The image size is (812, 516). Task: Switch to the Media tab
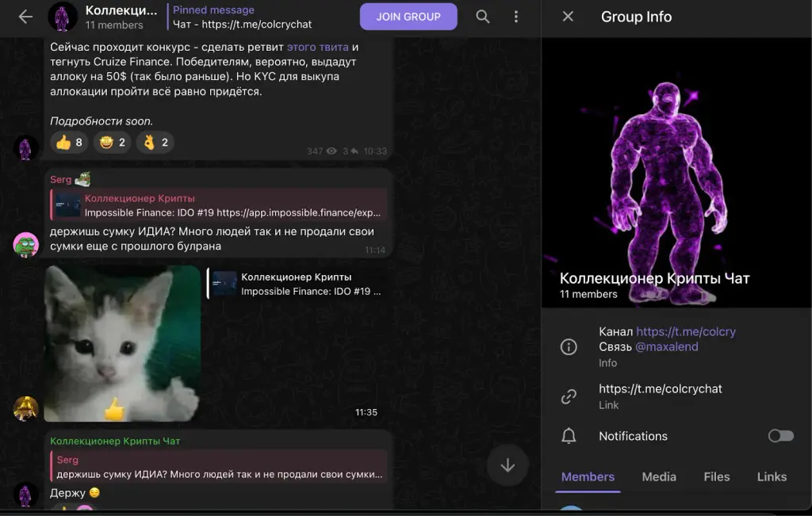coord(659,476)
